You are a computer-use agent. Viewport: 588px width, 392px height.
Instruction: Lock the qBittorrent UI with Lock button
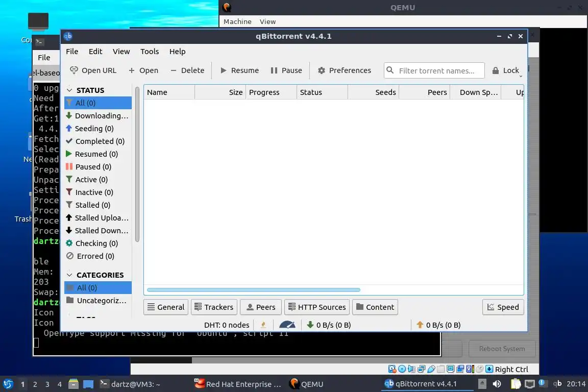tap(506, 70)
